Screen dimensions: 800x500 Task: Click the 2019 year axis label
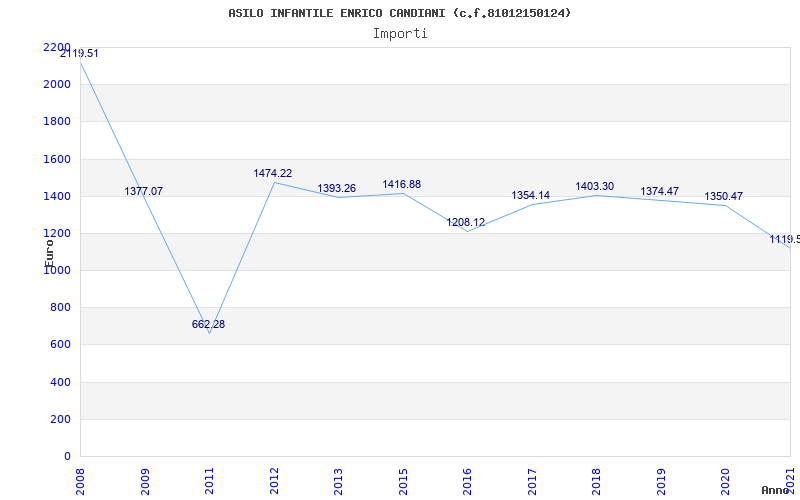pos(661,482)
